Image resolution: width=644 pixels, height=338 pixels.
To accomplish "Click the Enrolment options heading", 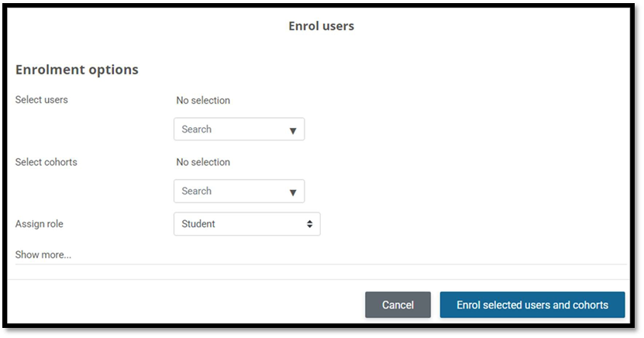I will 77,70.
